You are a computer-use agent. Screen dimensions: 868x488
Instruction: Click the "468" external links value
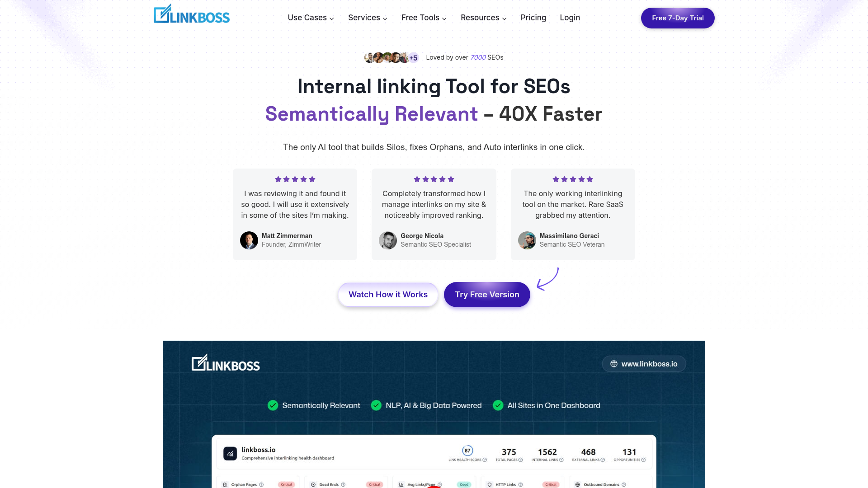[x=589, y=452]
